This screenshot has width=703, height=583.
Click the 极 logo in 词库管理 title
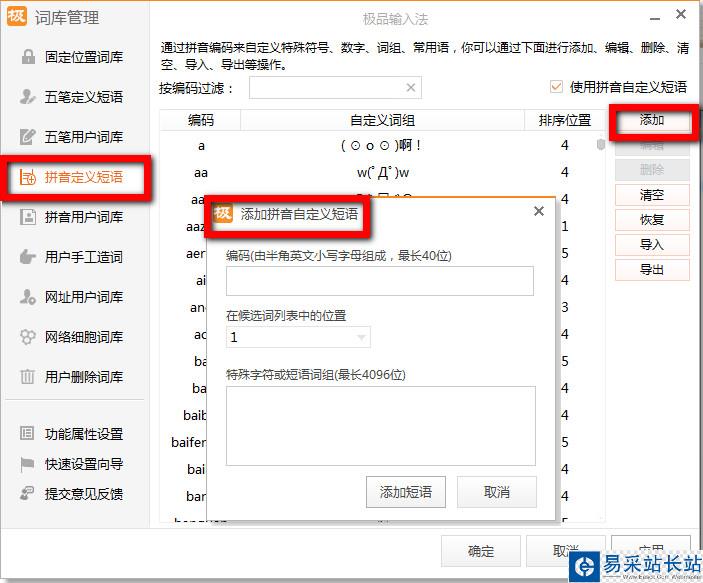pyautogui.click(x=16, y=17)
